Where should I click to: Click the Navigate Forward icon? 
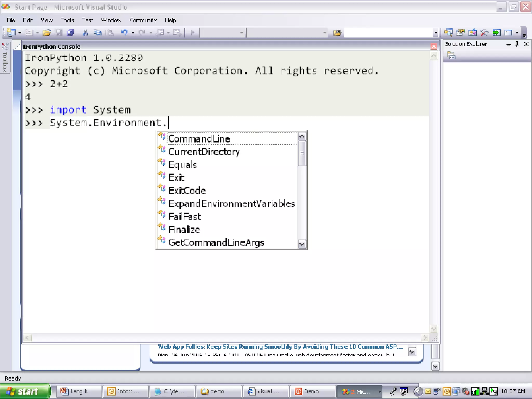click(177, 32)
